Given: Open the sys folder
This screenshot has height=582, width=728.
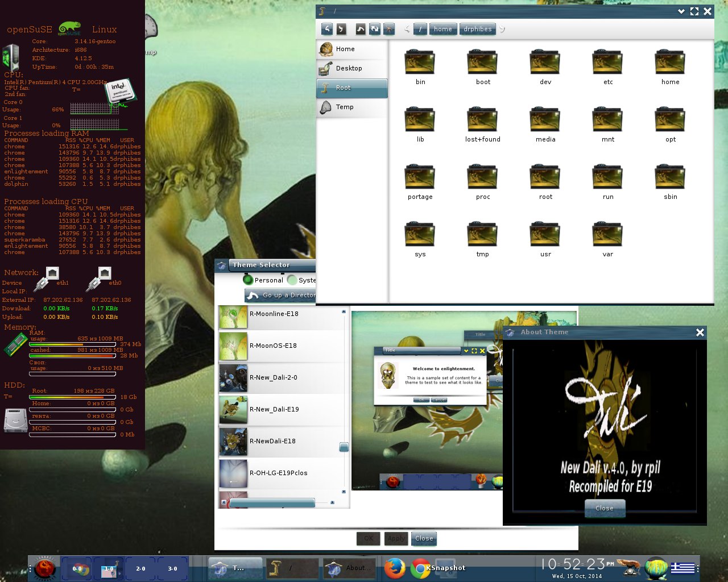Looking at the screenshot, I should [x=420, y=239].
